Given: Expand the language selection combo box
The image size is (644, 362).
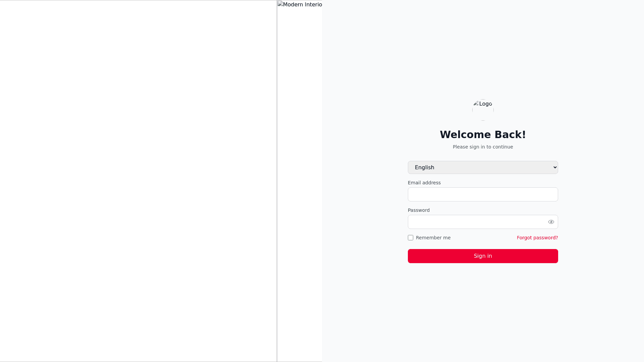Looking at the screenshot, I should pyautogui.click(x=483, y=167).
